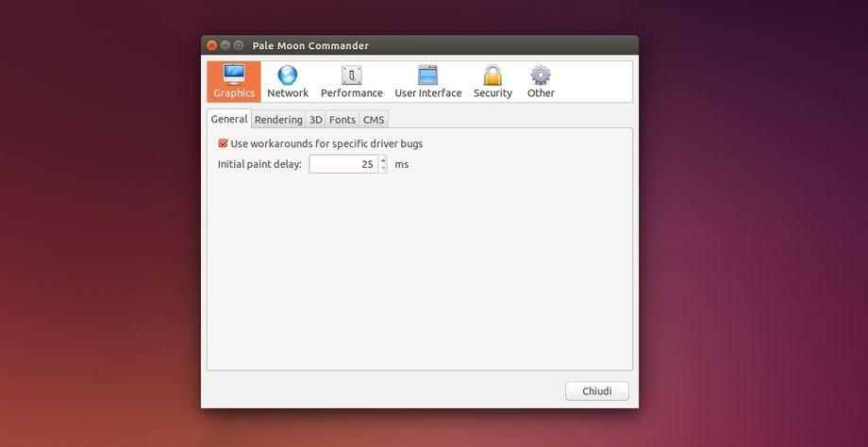The width and height of the screenshot is (868, 447).
Task: Focus the Initial paint delay value field
Action: coord(343,164)
